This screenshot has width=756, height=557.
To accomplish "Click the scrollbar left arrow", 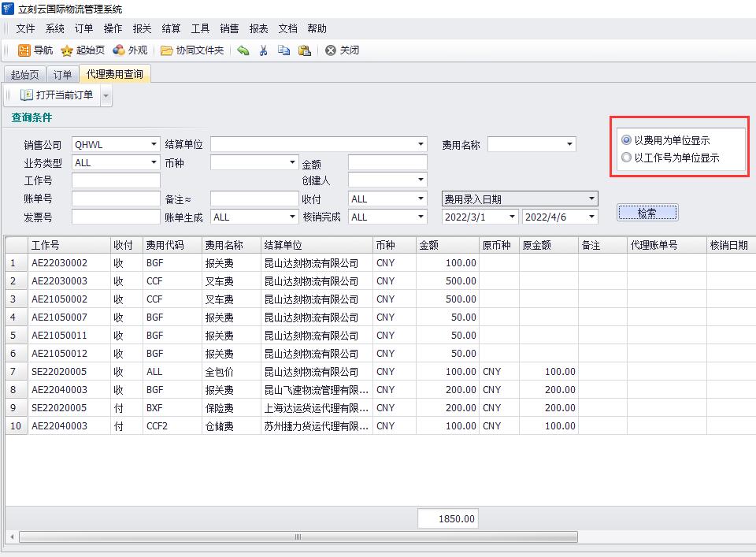I will (12, 537).
